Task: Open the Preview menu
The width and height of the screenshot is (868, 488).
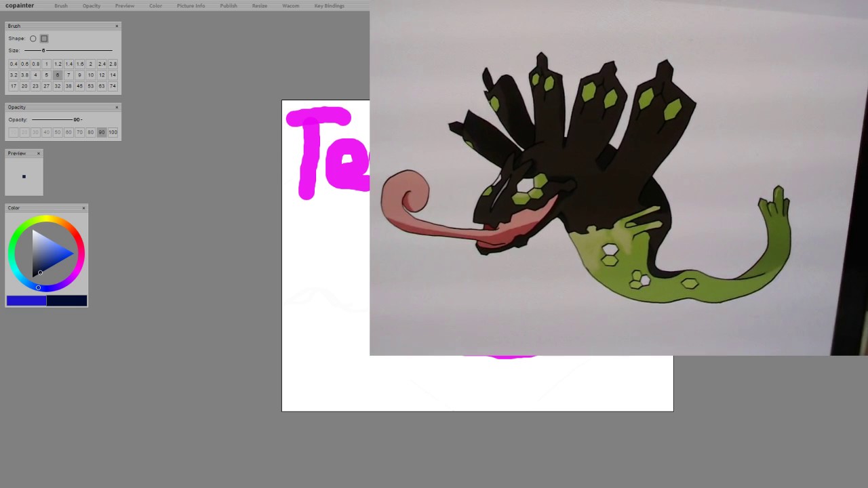Action: point(125,5)
